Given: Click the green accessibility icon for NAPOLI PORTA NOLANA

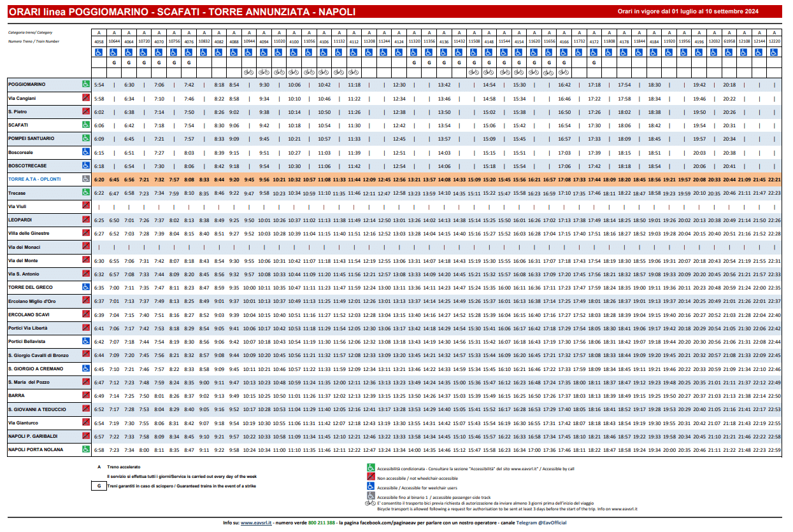Looking at the screenshot, I should point(85,449).
